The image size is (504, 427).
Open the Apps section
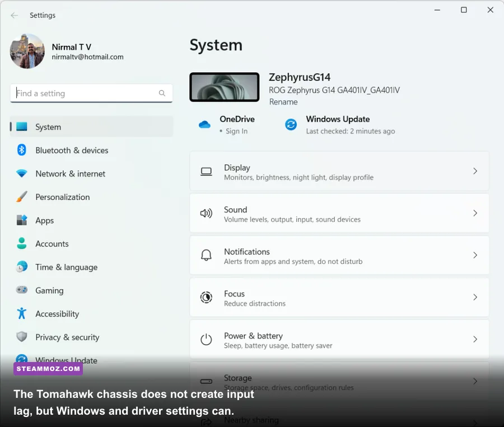click(x=92, y=220)
